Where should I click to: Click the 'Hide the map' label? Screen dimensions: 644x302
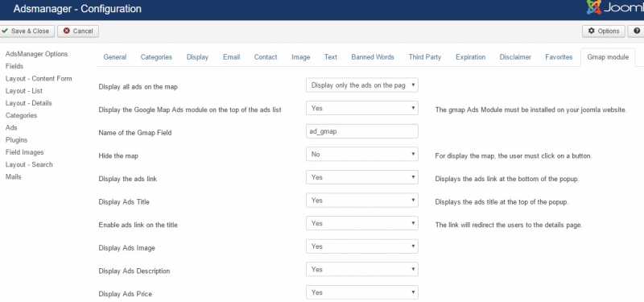118,155
